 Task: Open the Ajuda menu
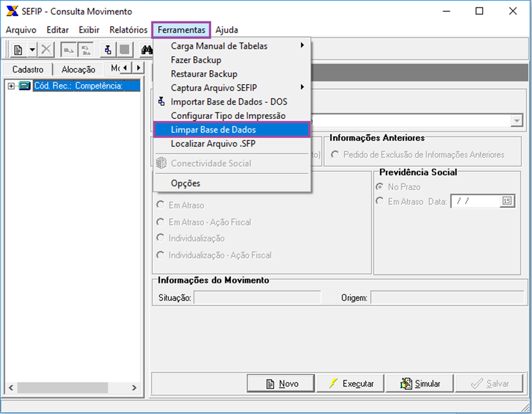tap(227, 30)
